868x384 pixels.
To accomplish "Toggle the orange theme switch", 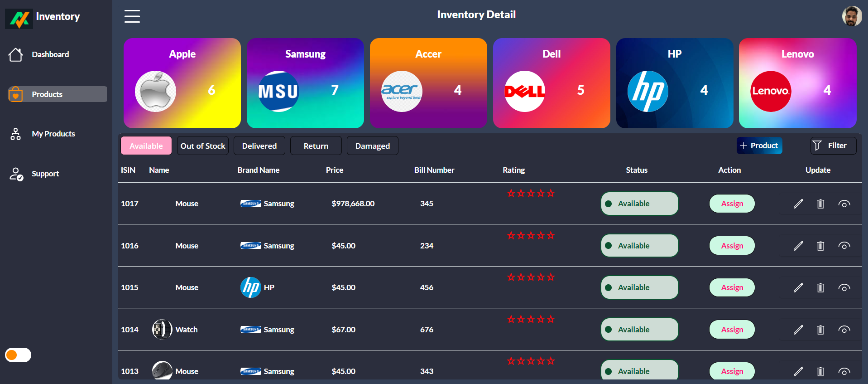I will (x=18, y=355).
